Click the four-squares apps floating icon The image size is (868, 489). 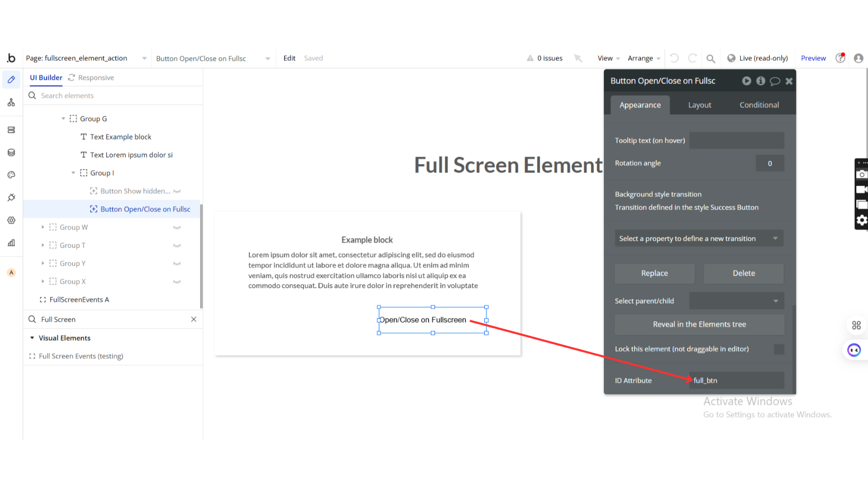click(856, 325)
